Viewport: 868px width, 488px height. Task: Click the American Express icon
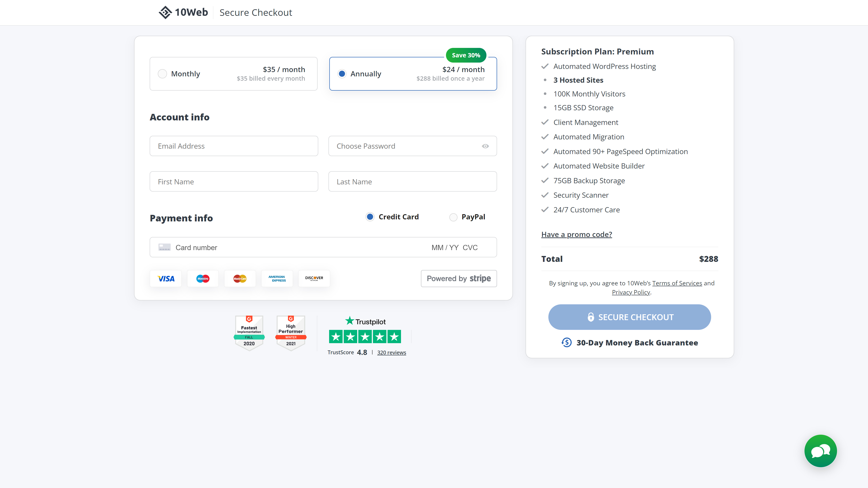click(277, 279)
